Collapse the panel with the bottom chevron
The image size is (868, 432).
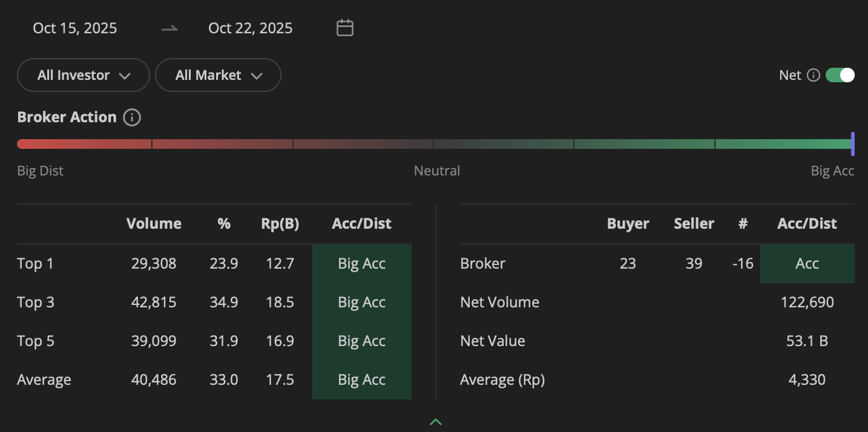tap(436, 422)
